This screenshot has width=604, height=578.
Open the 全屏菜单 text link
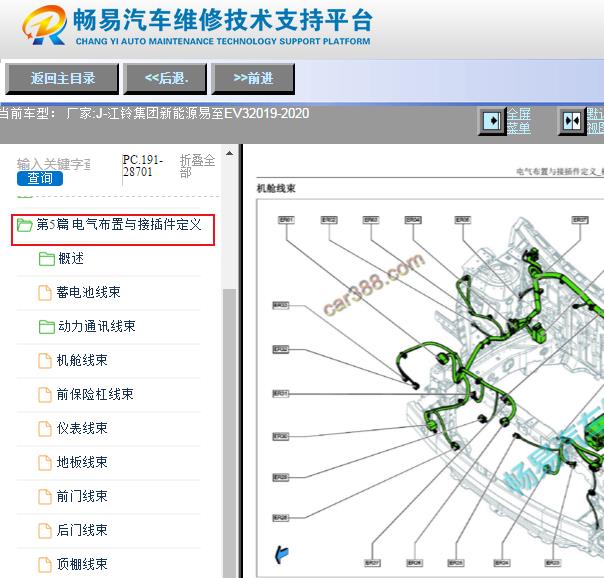[x=518, y=121]
